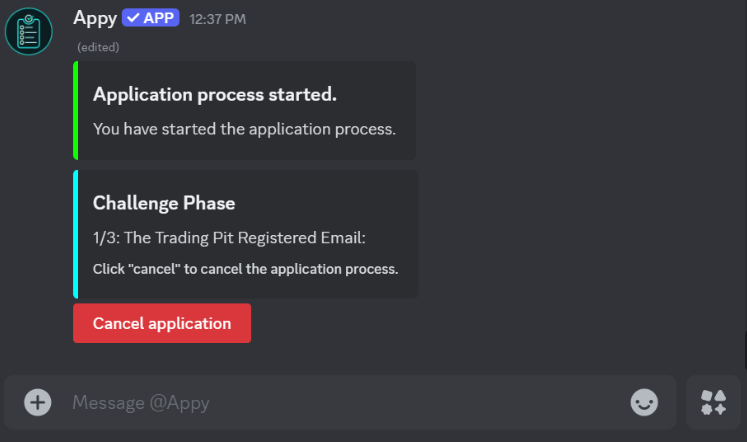Click the "Challenge Phase" embed title
Screen dimensions: 747x442
pyautogui.click(x=164, y=203)
